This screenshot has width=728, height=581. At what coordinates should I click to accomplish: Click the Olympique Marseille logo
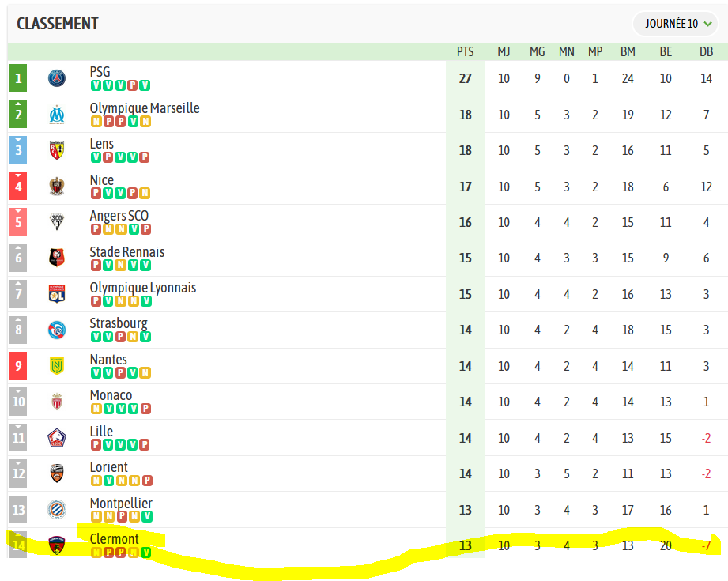click(x=57, y=115)
